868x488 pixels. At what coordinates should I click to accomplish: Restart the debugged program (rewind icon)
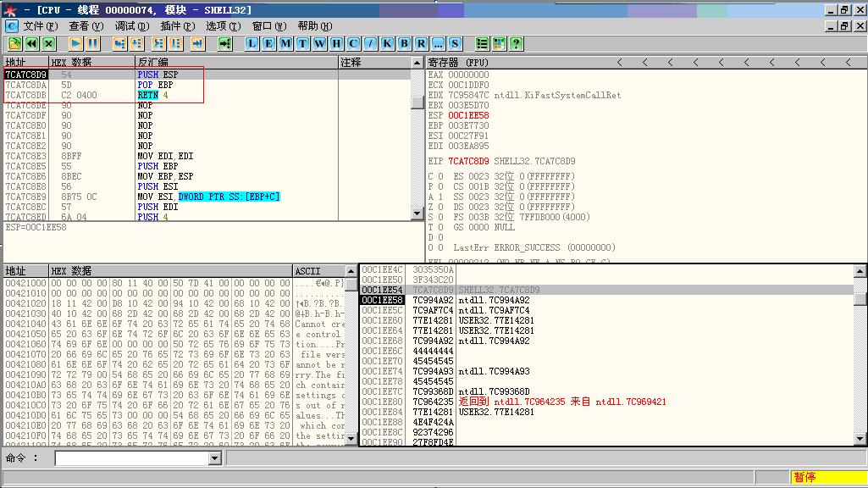coord(31,44)
